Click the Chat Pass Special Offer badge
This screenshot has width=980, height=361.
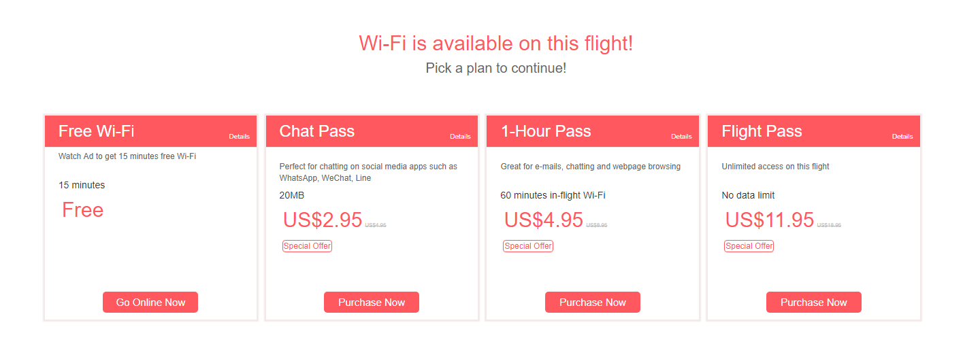pos(307,246)
